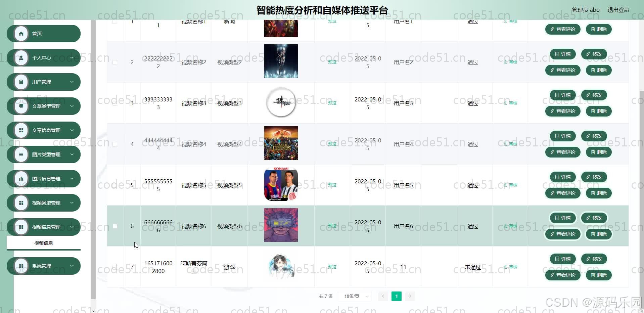Open the 图片信息管理 chart icon
The width and height of the screenshot is (644, 313).
(21, 178)
